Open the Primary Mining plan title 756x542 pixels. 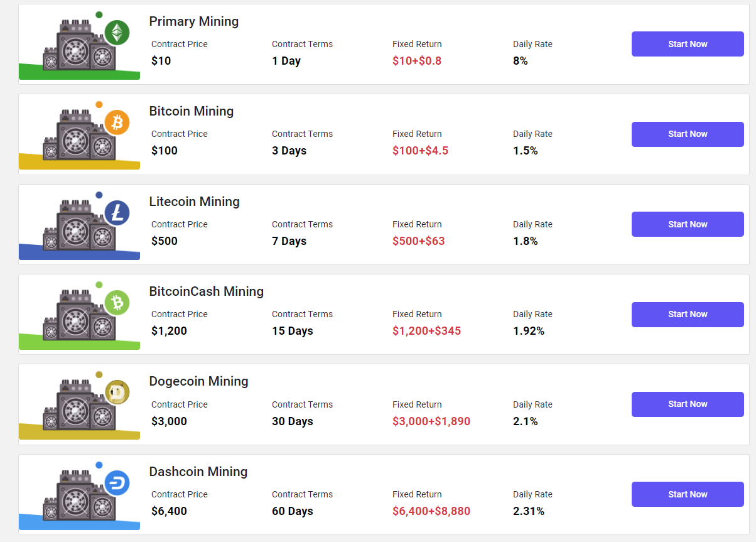click(193, 21)
